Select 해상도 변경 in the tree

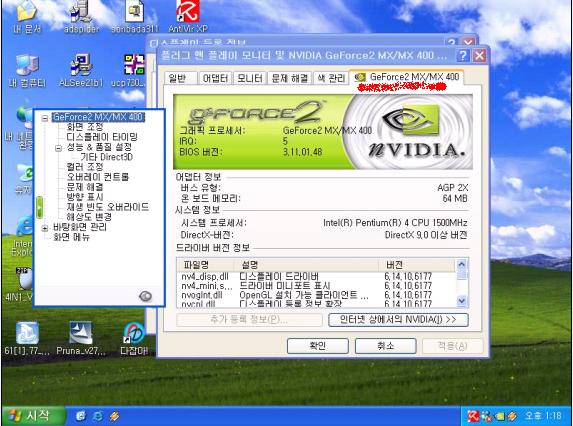[x=89, y=217]
